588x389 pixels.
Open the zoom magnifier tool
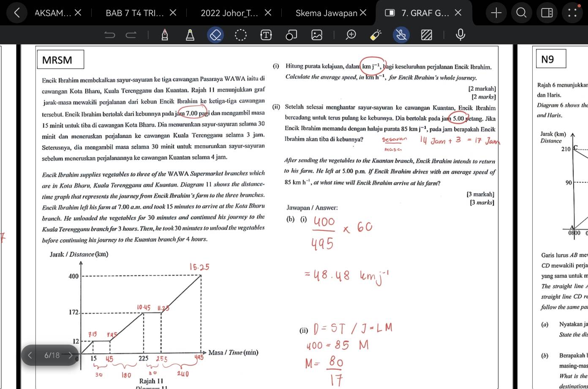point(351,35)
